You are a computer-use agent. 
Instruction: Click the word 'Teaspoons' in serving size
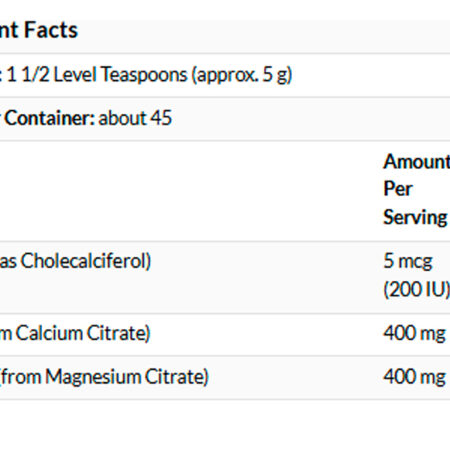[x=144, y=75]
